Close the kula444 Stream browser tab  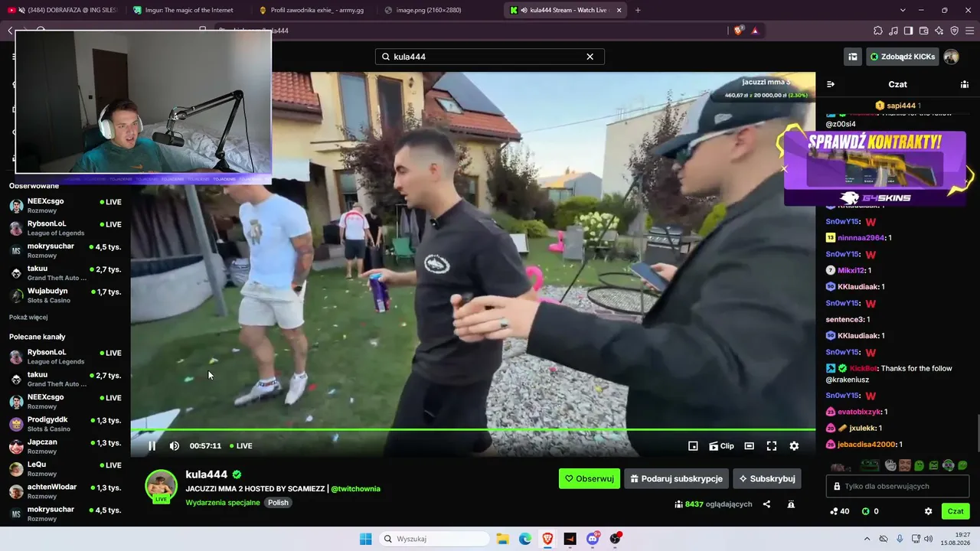click(619, 10)
